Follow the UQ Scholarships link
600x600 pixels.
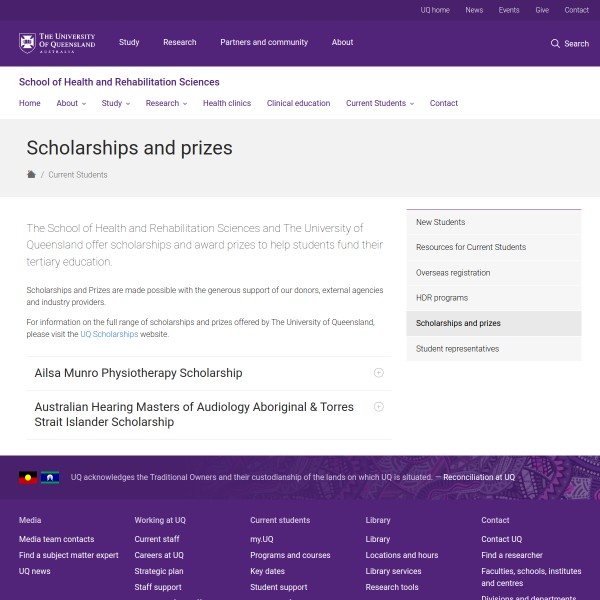click(108, 334)
